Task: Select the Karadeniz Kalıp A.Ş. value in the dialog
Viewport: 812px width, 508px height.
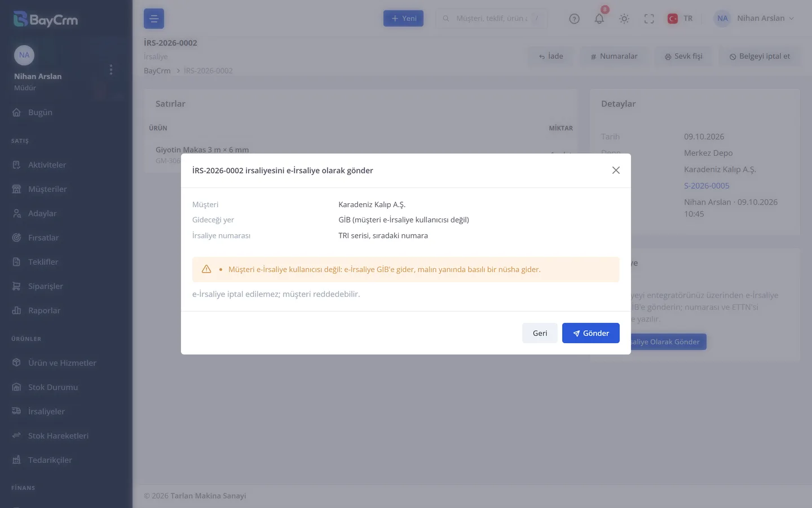Action: (x=372, y=204)
